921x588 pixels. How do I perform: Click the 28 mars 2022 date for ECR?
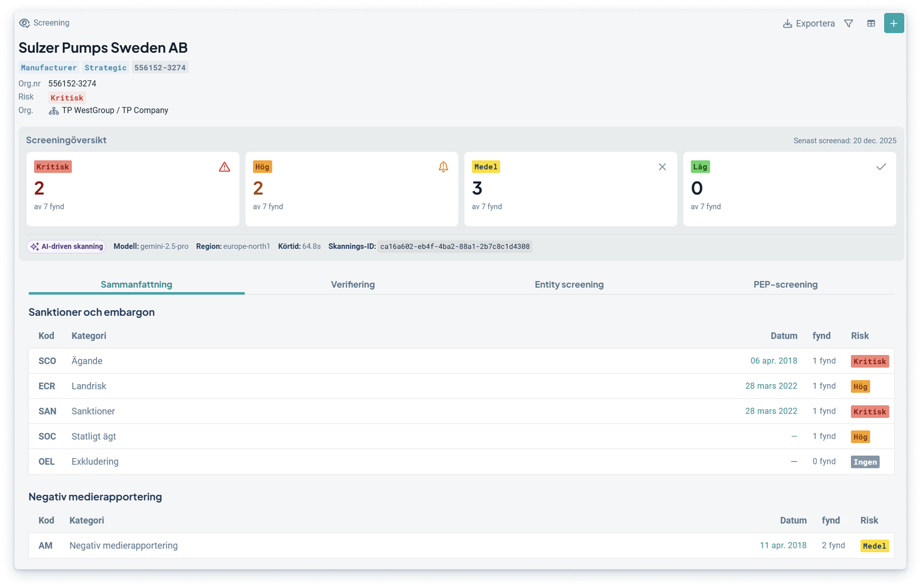tap(771, 386)
